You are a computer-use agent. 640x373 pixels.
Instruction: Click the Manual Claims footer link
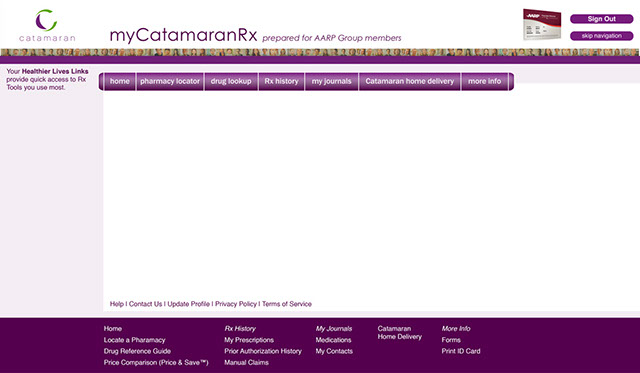tap(247, 362)
